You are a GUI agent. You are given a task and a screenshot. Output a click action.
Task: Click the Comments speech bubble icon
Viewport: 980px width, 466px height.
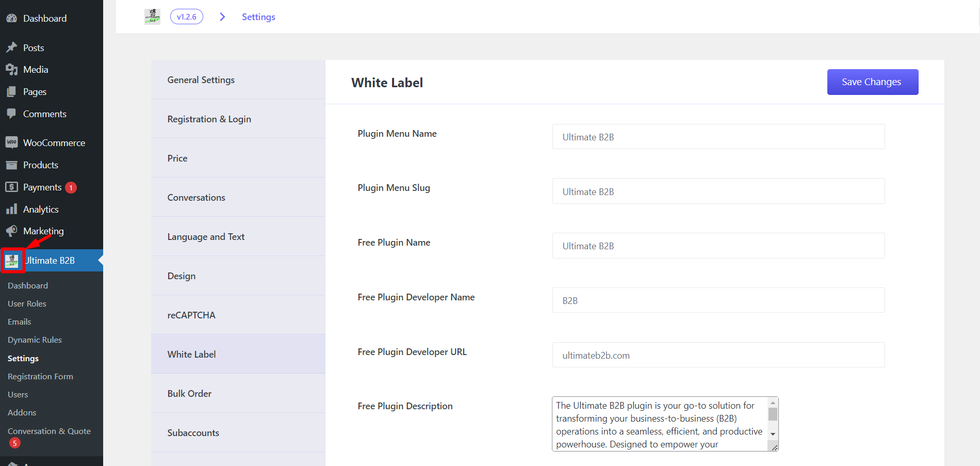[x=11, y=114]
